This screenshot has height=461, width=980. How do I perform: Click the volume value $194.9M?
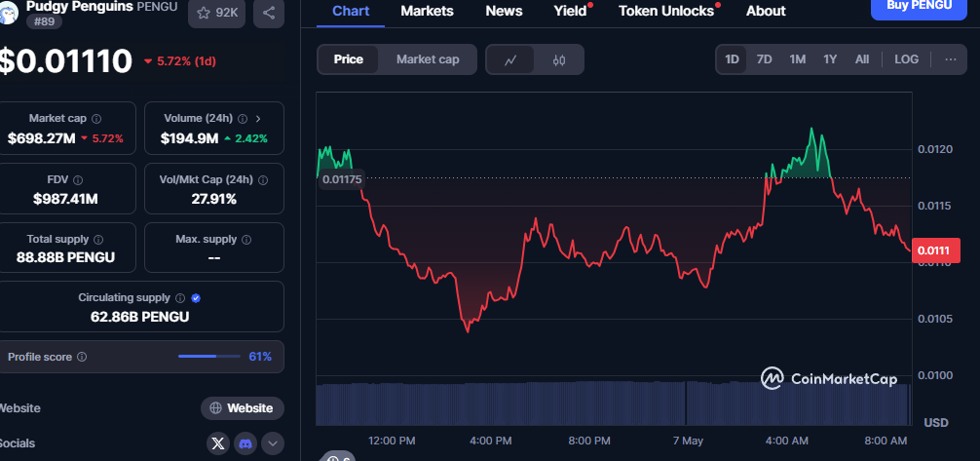(189, 138)
